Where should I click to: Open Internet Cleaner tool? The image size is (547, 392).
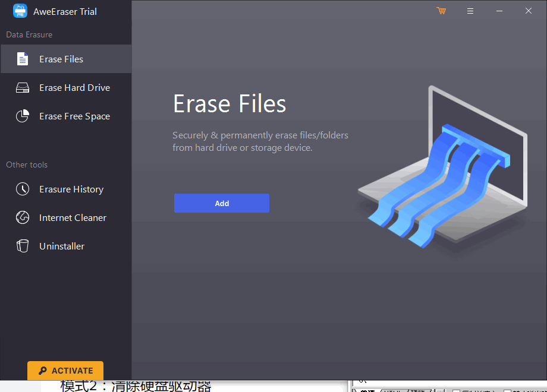pyautogui.click(x=66, y=217)
